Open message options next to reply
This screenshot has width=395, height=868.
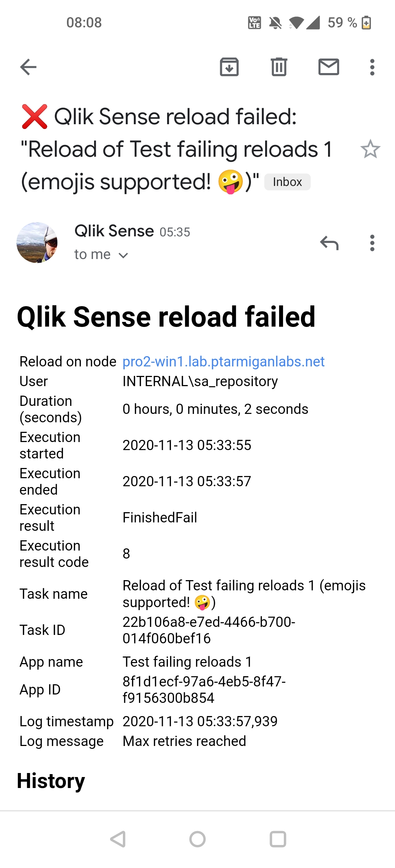click(x=372, y=243)
